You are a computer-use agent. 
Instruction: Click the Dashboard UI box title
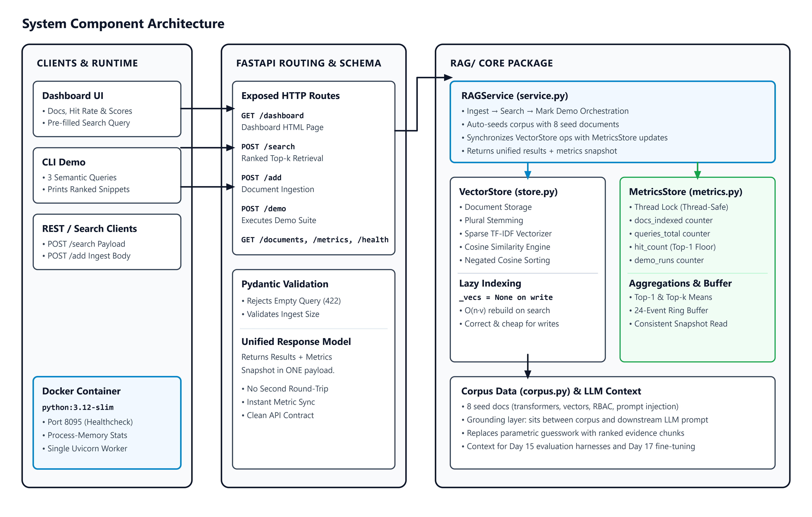(x=73, y=96)
